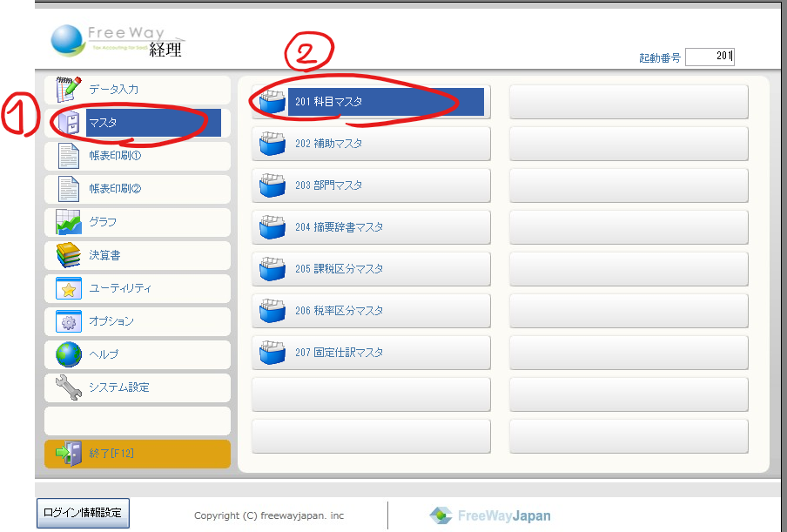Click the 起動番号 input field

pyautogui.click(x=710, y=57)
